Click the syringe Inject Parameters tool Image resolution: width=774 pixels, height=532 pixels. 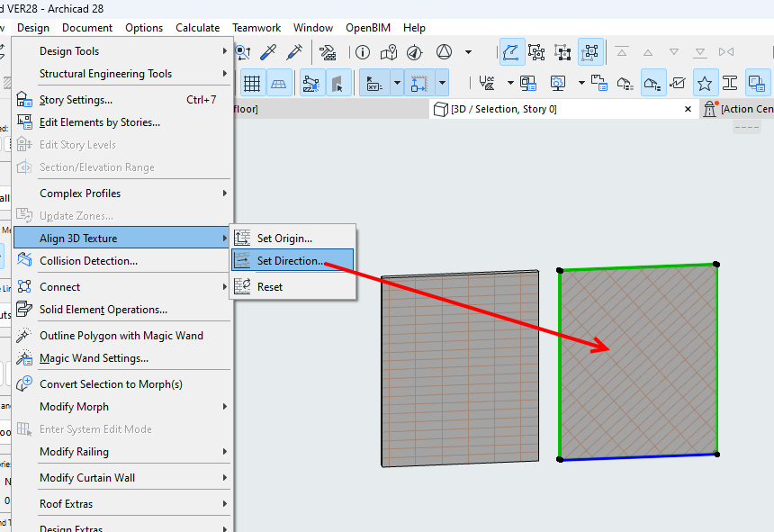pyautogui.click(x=294, y=52)
